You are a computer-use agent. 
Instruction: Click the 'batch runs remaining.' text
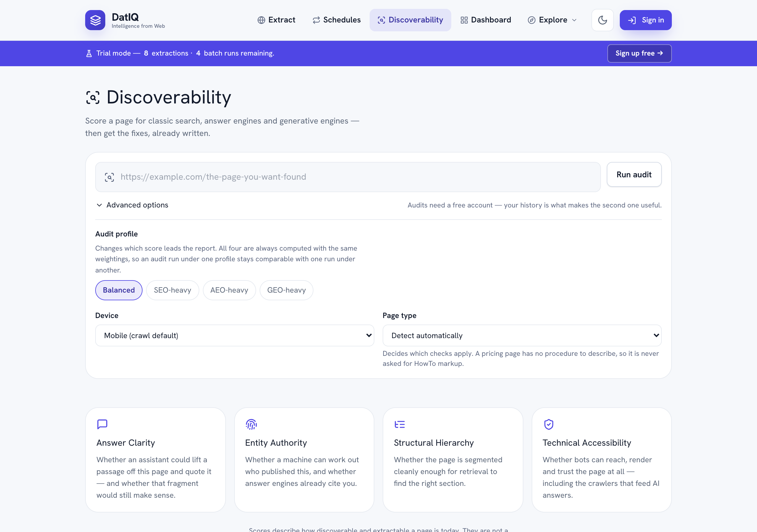239,53
